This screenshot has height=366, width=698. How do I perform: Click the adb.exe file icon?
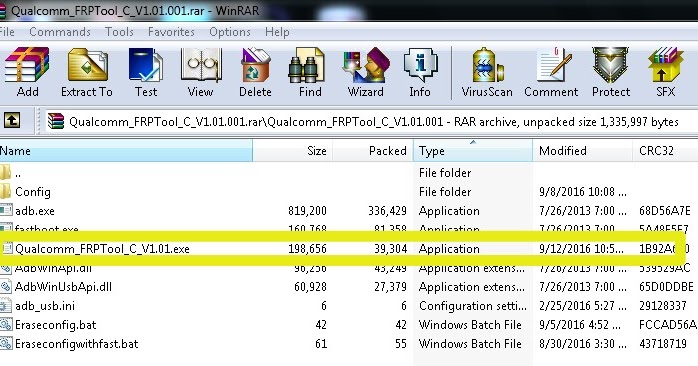click(6, 211)
